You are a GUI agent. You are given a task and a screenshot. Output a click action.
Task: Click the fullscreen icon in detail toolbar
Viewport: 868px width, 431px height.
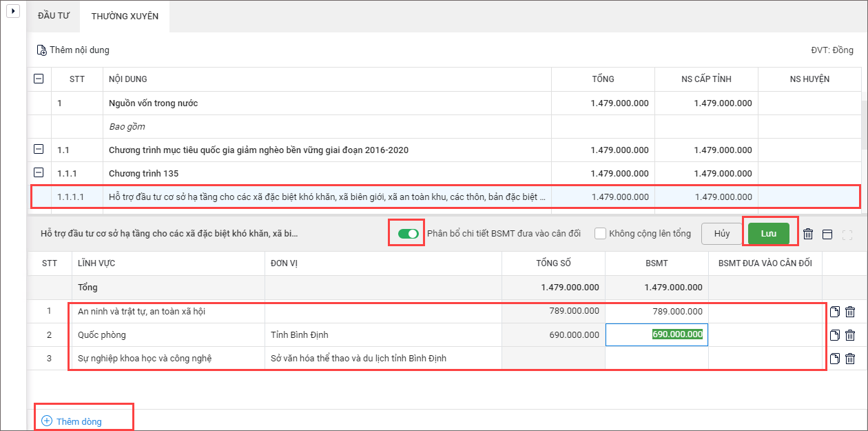click(x=847, y=234)
